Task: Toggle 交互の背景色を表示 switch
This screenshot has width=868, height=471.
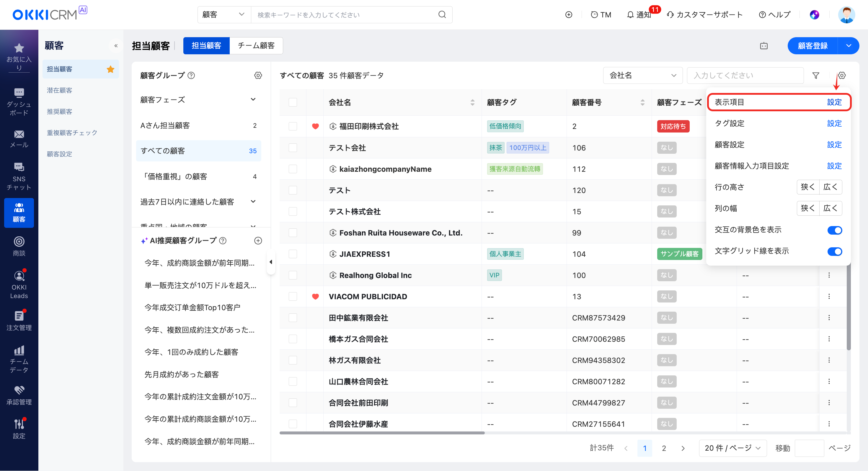Action: (x=834, y=230)
